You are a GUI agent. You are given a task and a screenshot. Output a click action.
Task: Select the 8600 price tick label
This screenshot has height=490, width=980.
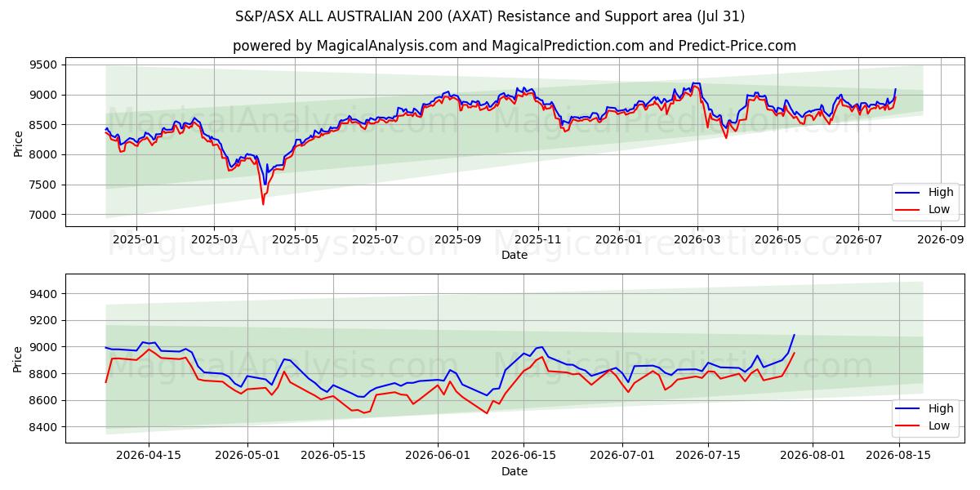pos(44,400)
